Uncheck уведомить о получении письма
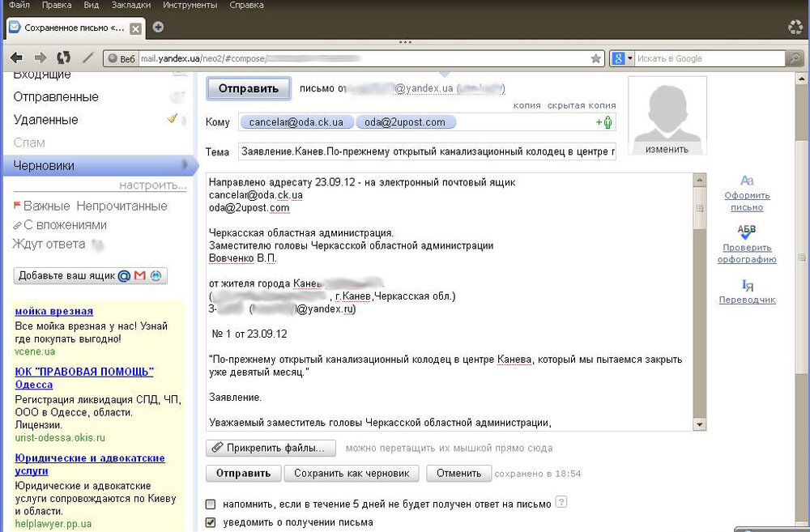 coord(211,522)
